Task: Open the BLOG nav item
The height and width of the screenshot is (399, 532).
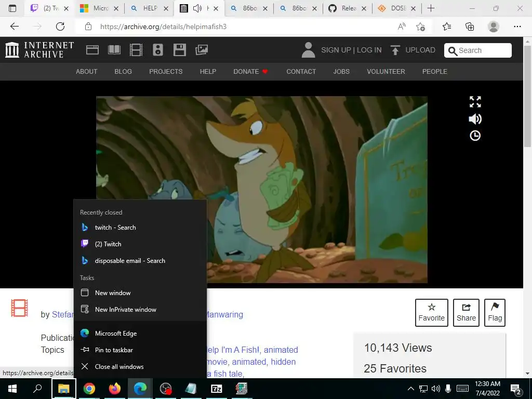Action: tap(123, 72)
